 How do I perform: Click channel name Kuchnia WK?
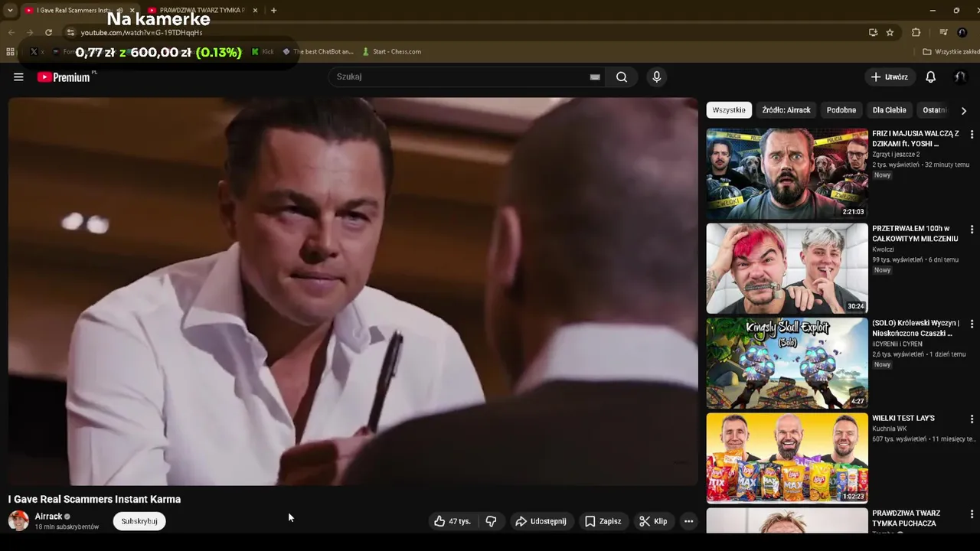[x=889, y=429]
